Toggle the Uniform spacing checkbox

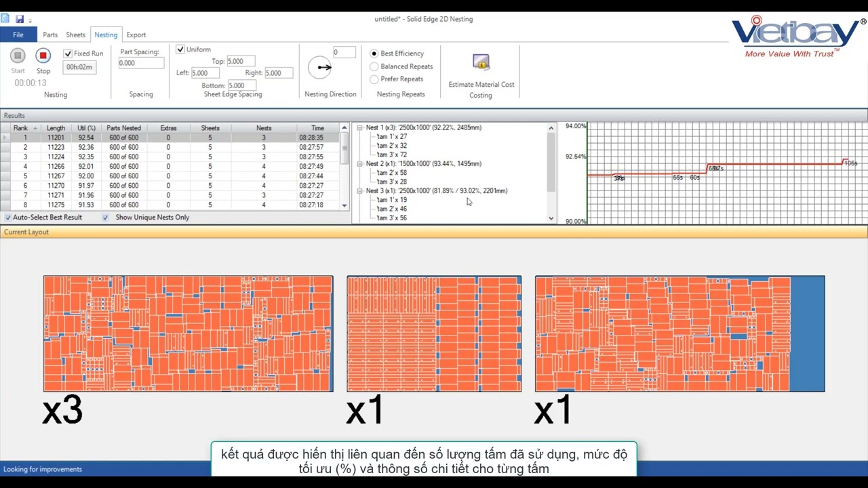[180, 49]
